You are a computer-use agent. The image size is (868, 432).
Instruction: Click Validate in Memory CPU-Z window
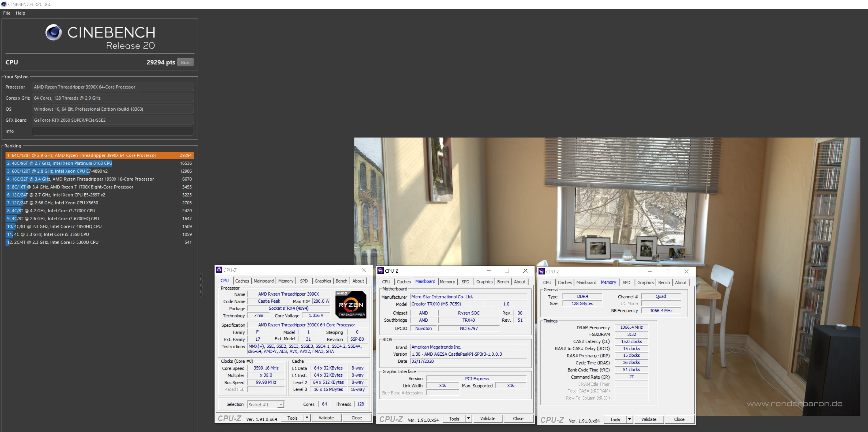pos(649,419)
